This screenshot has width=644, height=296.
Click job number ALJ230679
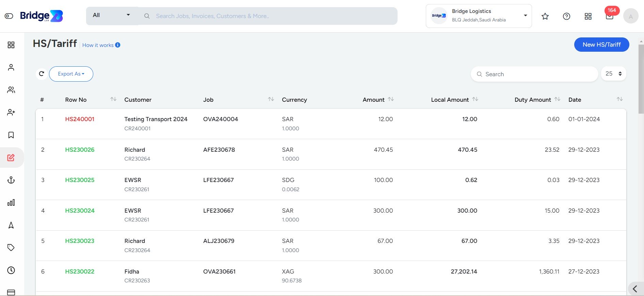(219, 241)
